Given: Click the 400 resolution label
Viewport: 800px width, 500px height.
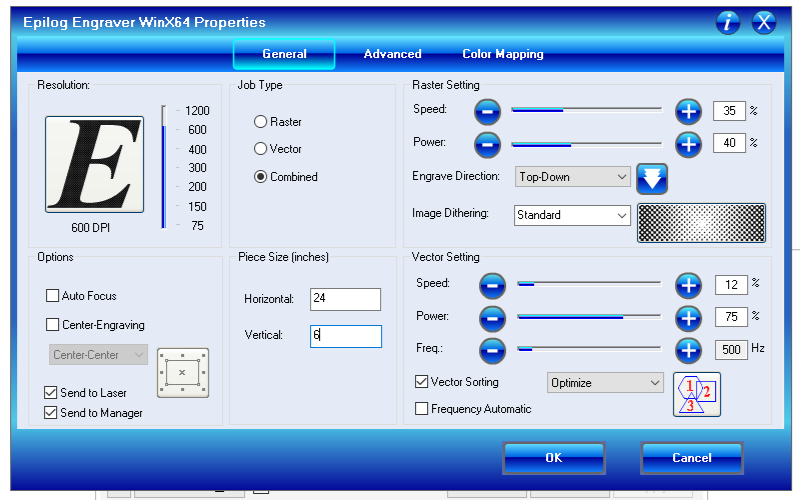Looking at the screenshot, I should [197, 149].
